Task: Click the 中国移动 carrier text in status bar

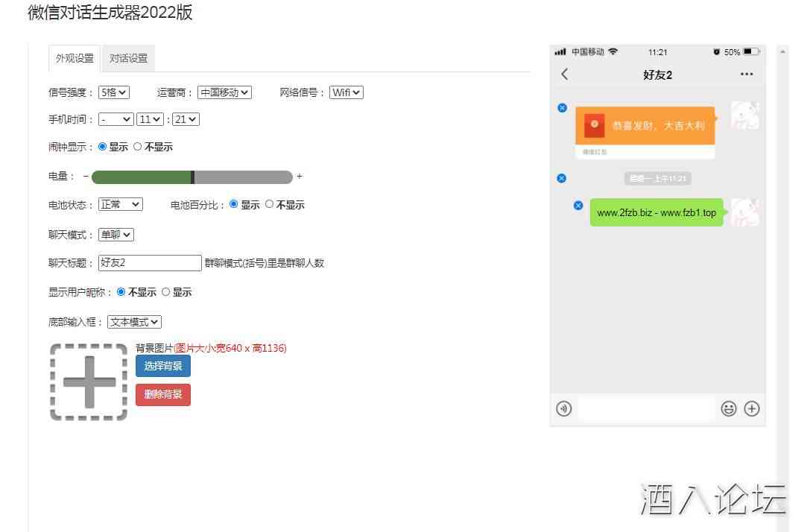Action: coord(588,51)
